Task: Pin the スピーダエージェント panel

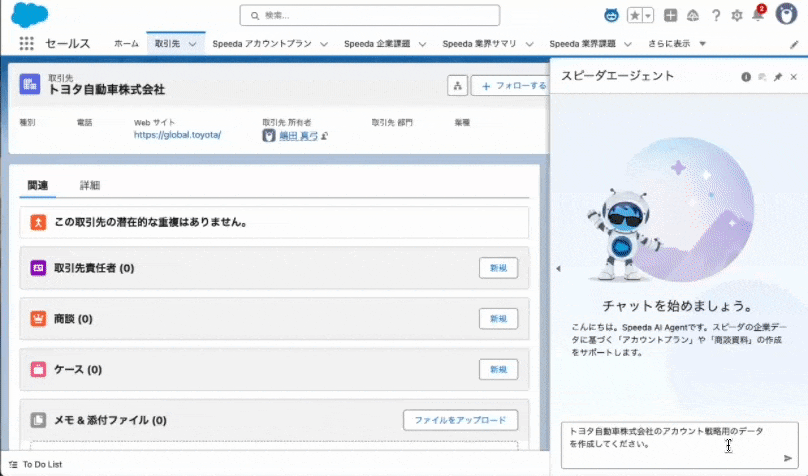Action: click(x=778, y=77)
